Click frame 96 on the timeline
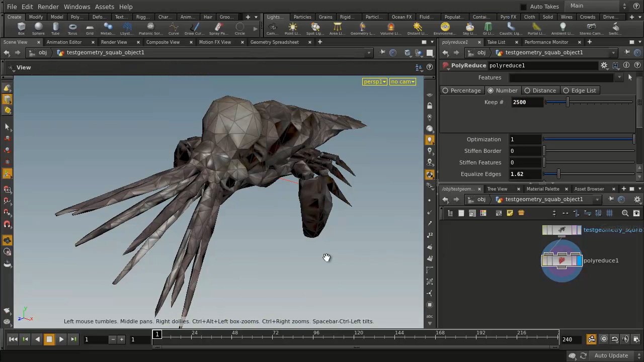 [316, 333]
